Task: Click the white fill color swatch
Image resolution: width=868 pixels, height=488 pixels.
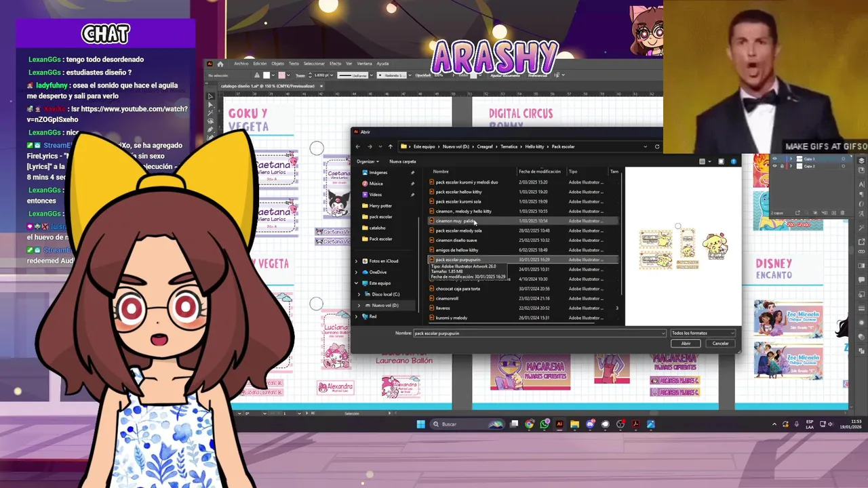Action: (x=267, y=75)
